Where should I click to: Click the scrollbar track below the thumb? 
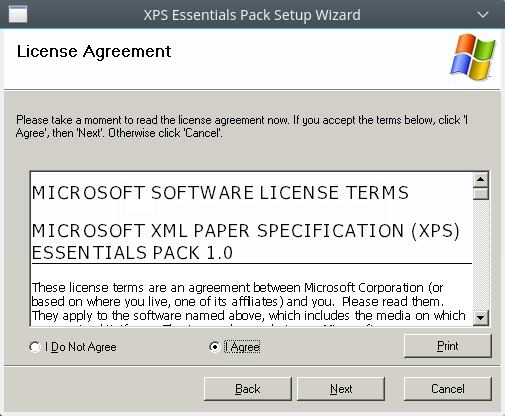[481, 255]
